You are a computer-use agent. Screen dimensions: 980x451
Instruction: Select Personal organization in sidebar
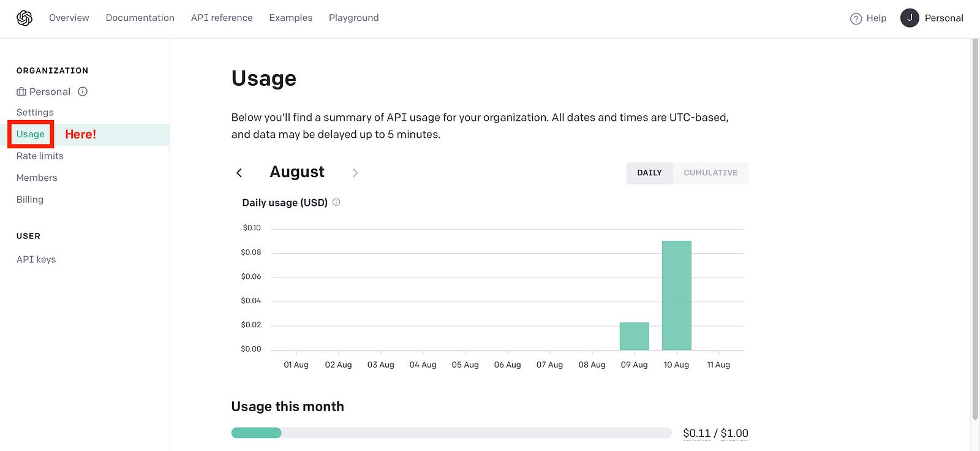click(50, 91)
